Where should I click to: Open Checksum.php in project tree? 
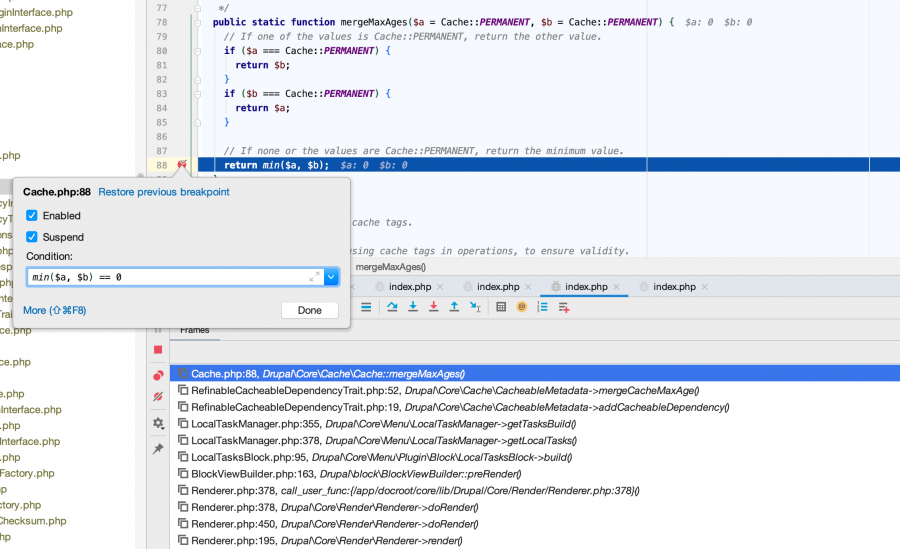click(x=33, y=521)
